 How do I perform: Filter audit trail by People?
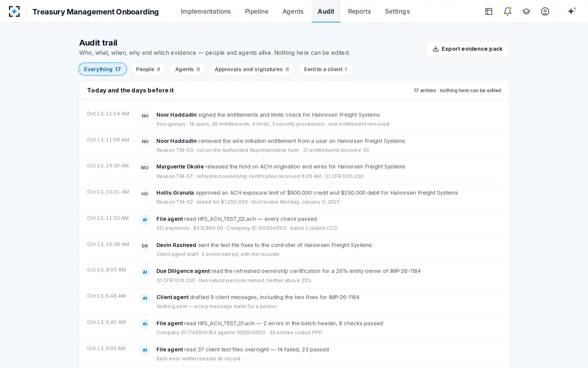pyautogui.click(x=148, y=69)
